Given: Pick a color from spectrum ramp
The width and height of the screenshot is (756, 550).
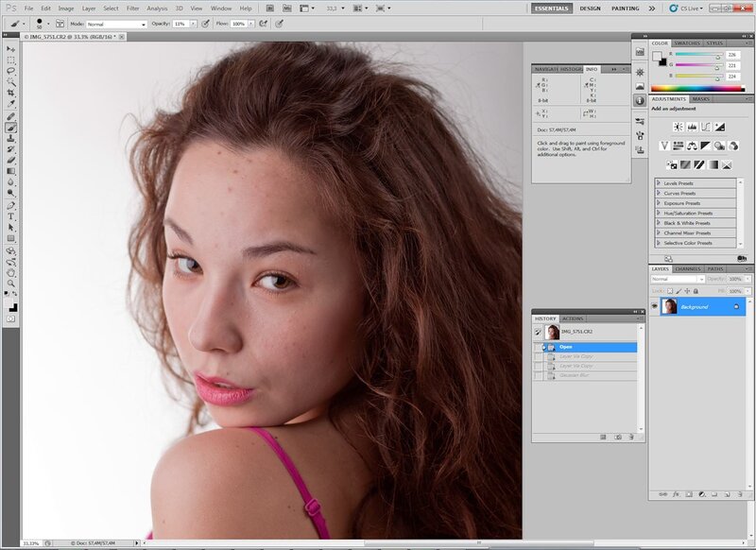Looking at the screenshot, I should click(697, 89).
